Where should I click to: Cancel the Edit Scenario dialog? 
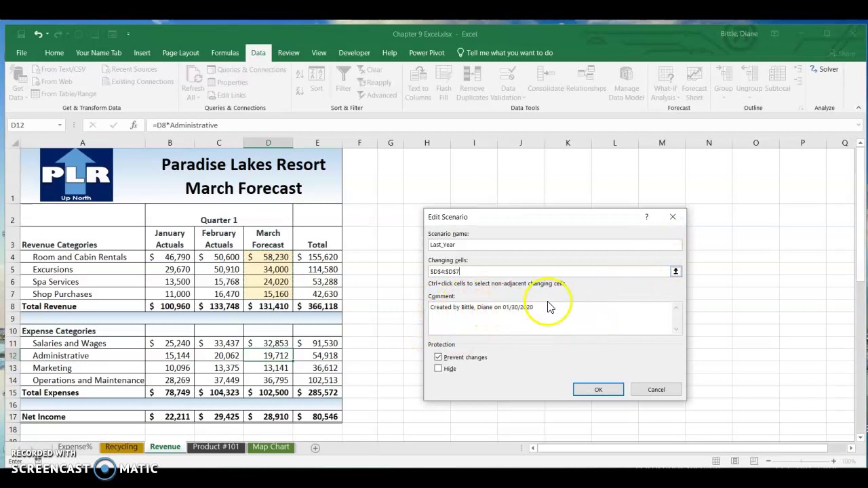[656, 390]
